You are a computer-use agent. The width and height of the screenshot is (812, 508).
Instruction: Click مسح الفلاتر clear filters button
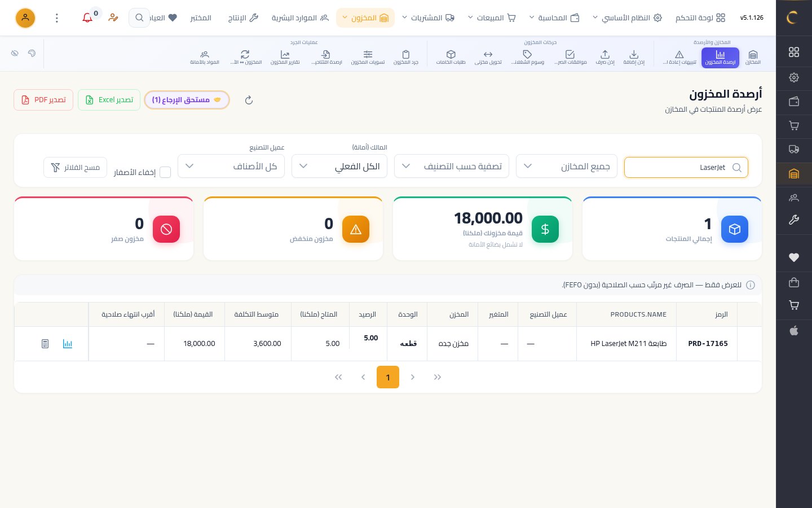point(75,168)
